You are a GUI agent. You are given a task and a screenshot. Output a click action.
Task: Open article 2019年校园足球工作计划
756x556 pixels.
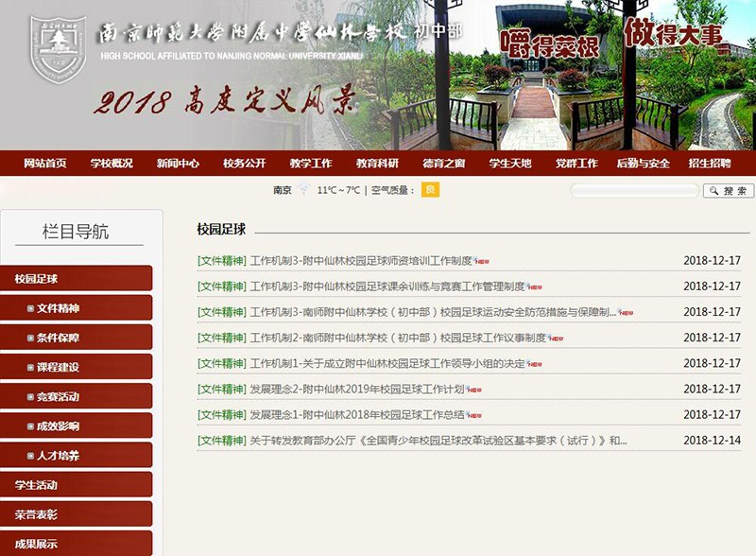point(357,389)
